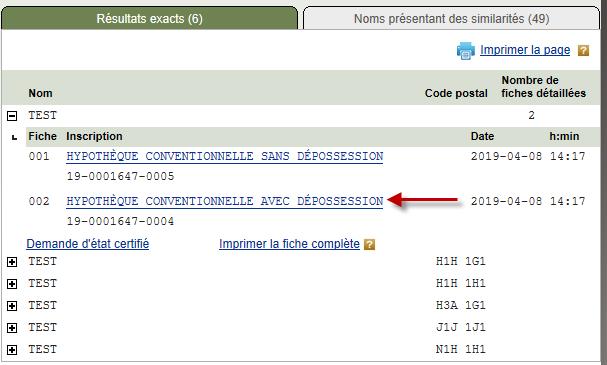This screenshot has height=365, width=607.
Task: Click the printer icon
Action: pyautogui.click(x=465, y=51)
